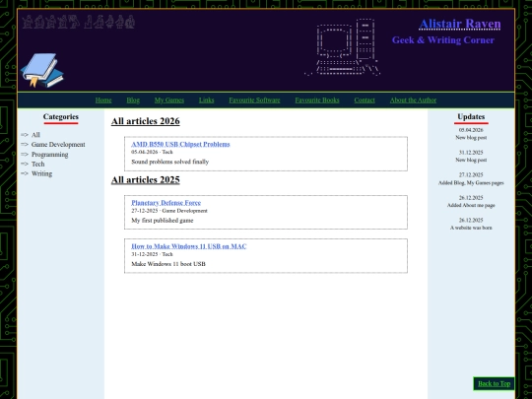Filter by Programming category

[50, 155]
